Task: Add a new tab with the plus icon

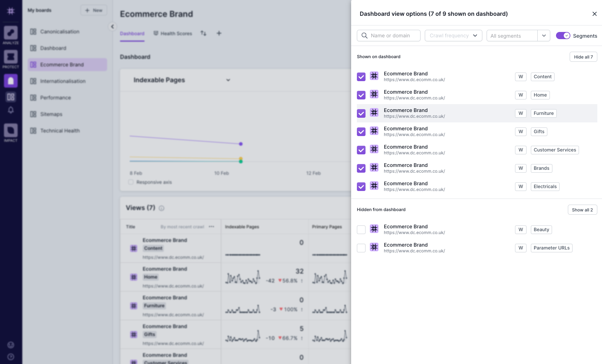Action: point(219,33)
